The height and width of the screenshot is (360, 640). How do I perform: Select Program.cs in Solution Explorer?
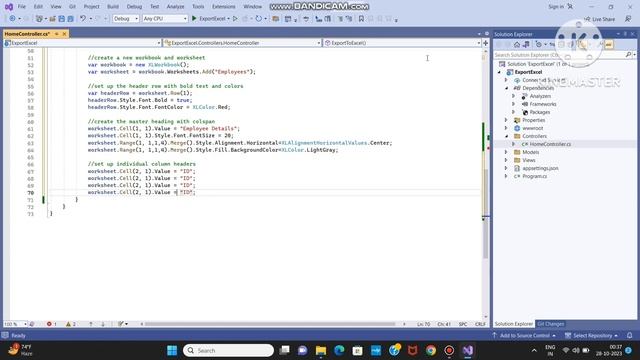[x=535, y=176]
